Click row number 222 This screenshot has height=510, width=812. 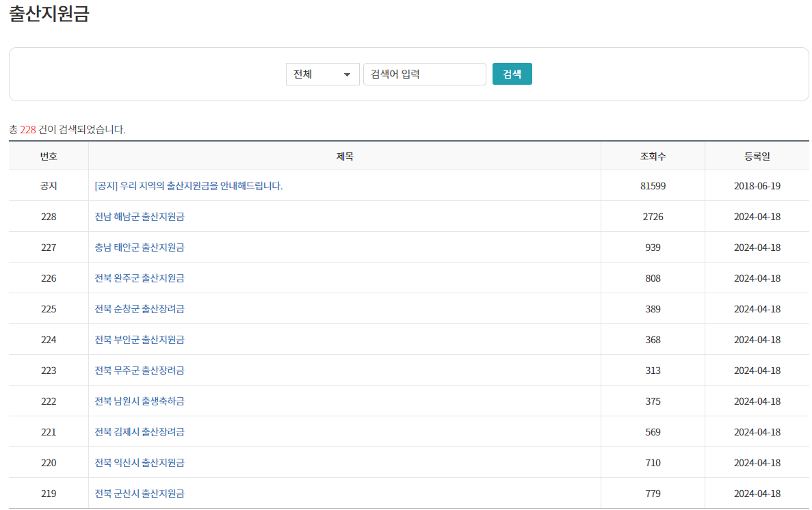49,401
